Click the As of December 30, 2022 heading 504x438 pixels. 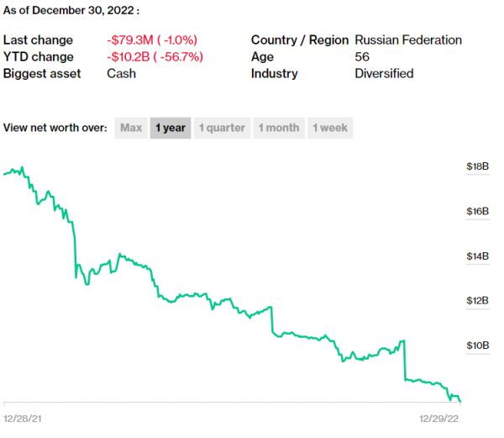pos(71,9)
